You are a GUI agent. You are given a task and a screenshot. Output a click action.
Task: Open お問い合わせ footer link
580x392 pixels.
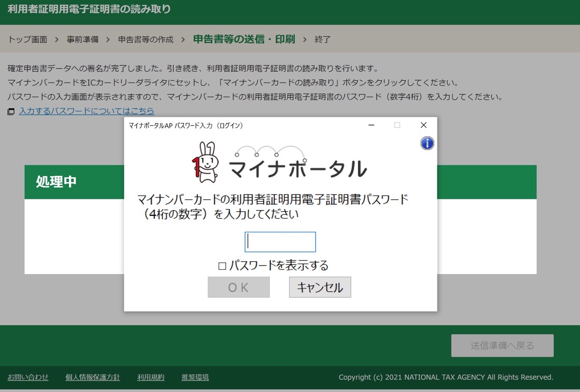28,377
